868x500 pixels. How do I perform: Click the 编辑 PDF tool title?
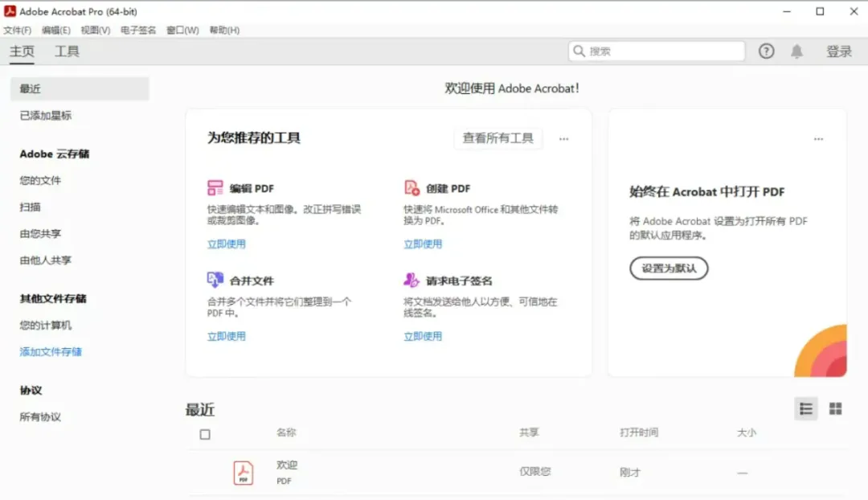pos(252,189)
